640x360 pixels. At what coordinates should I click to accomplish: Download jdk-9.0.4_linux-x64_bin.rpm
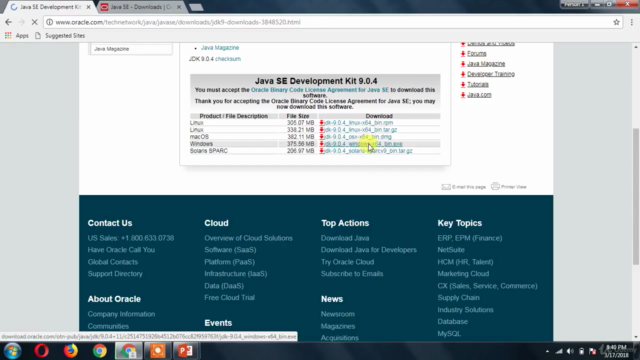[x=358, y=122]
